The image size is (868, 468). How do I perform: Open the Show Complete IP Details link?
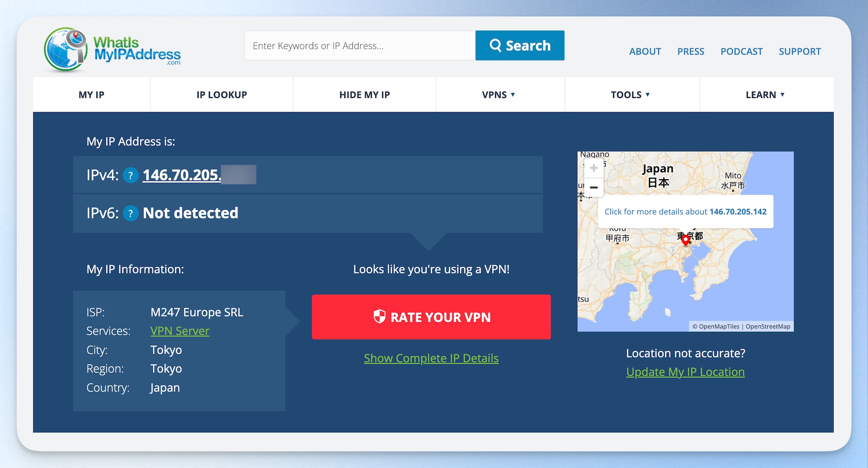coord(431,358)
